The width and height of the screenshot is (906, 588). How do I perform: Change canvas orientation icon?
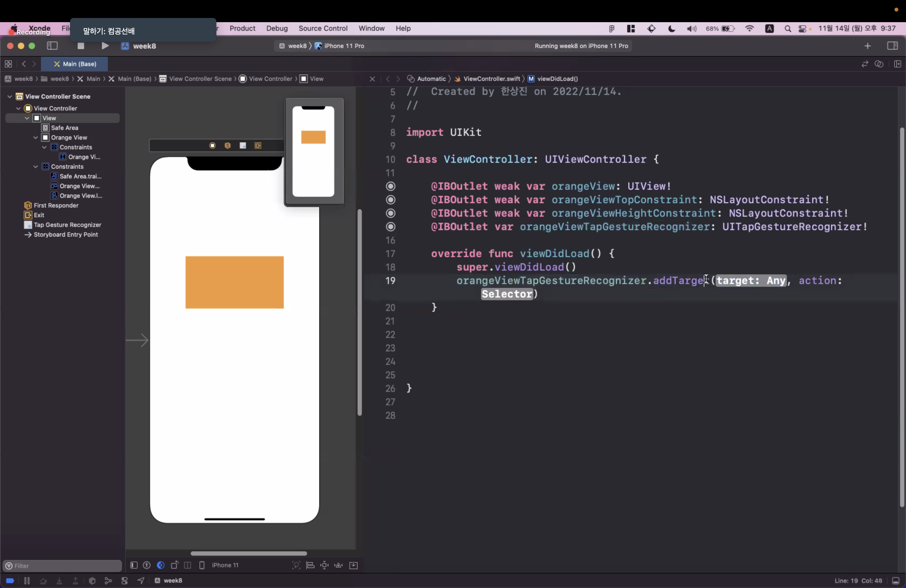click(174, 565)
